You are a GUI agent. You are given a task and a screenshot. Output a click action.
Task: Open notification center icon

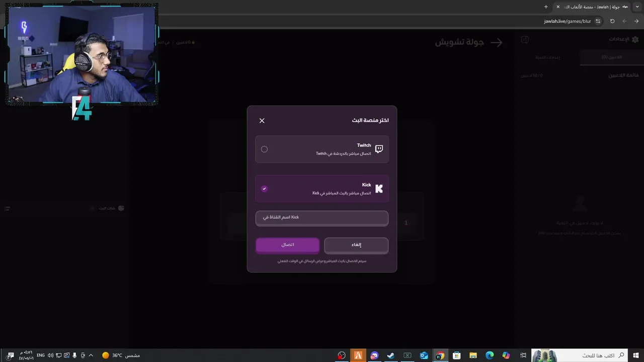point(11,355)
